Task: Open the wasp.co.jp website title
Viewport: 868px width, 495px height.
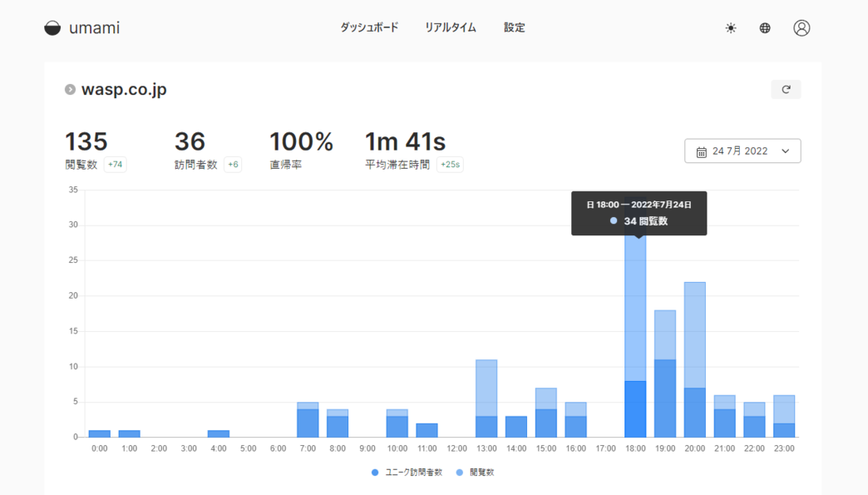Action: (124, 89)
